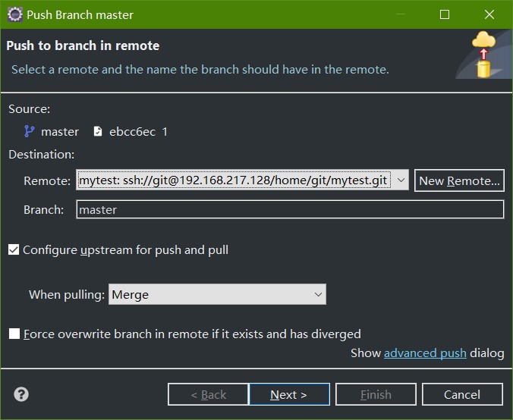Open the When pulling Merge dropdown
Screen dimensions: 513x420
(x=217, y=294)
